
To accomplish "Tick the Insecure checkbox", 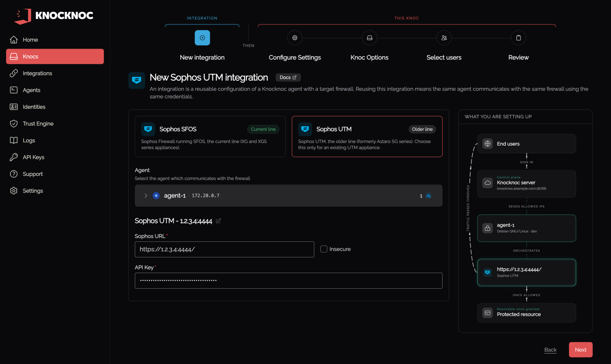I will (324, 249).
